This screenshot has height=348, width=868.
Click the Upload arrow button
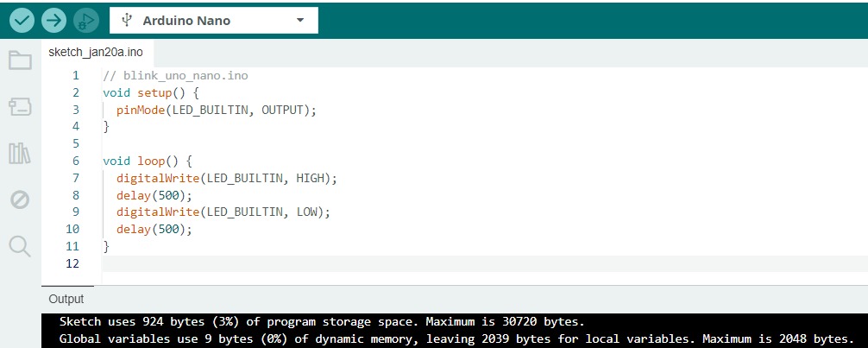[x=53, y=21]
